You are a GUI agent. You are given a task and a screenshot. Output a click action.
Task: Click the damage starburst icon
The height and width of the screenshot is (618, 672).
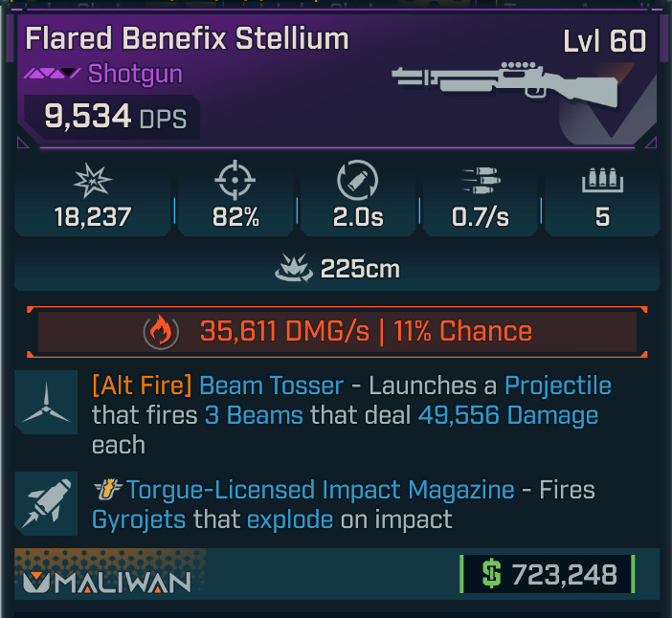click(x=93, y=180)
